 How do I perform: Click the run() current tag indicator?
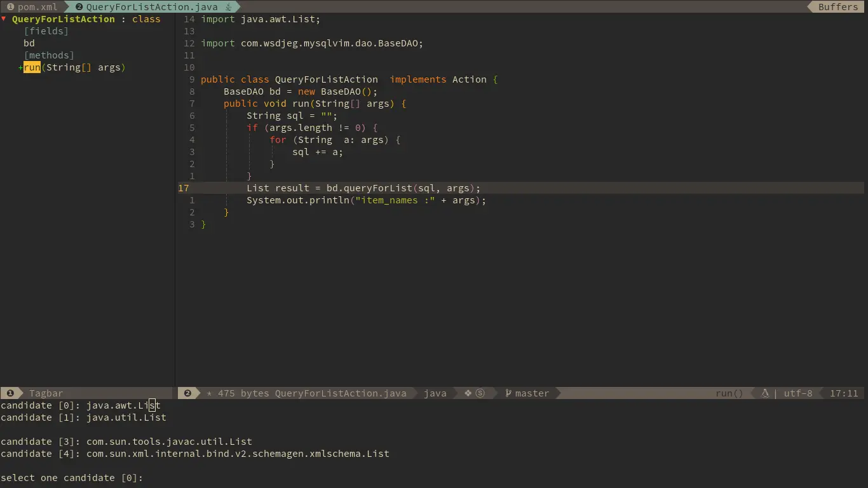(729, 393)
